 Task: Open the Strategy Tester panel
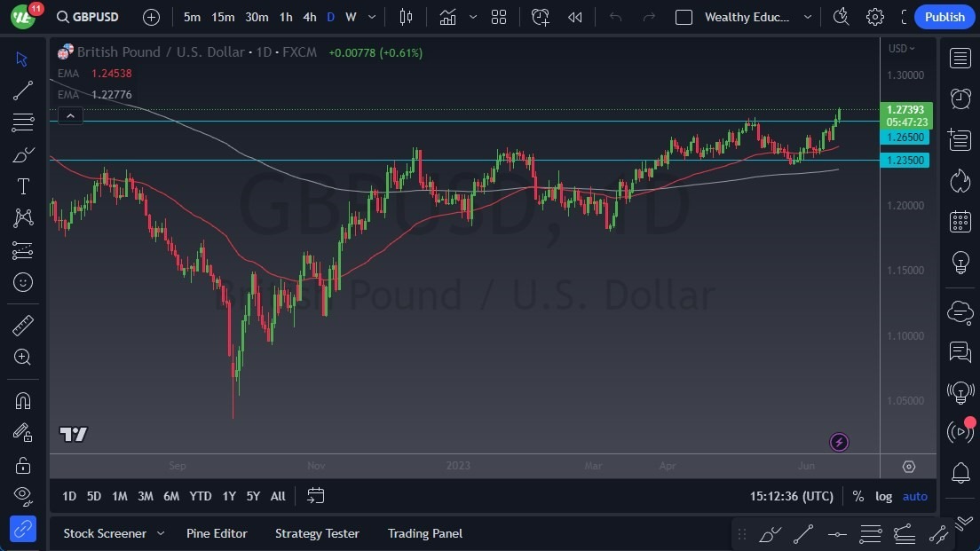(317, 533)
